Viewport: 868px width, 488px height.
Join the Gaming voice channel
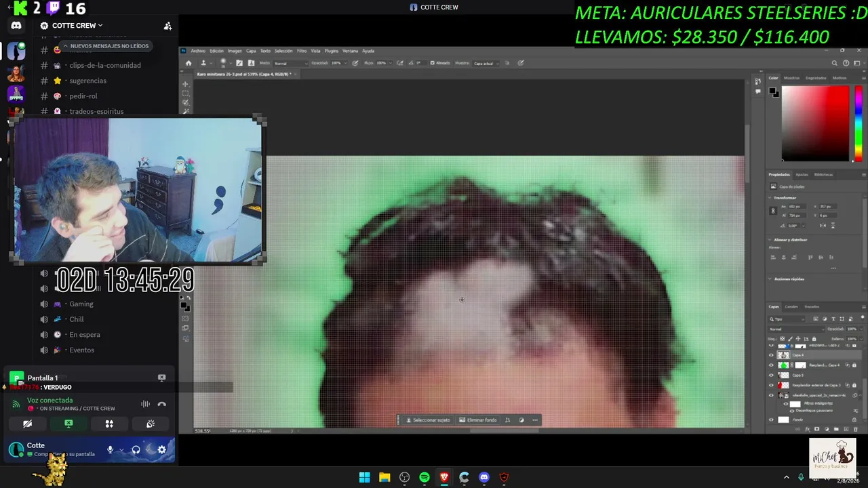pos(81,304)
